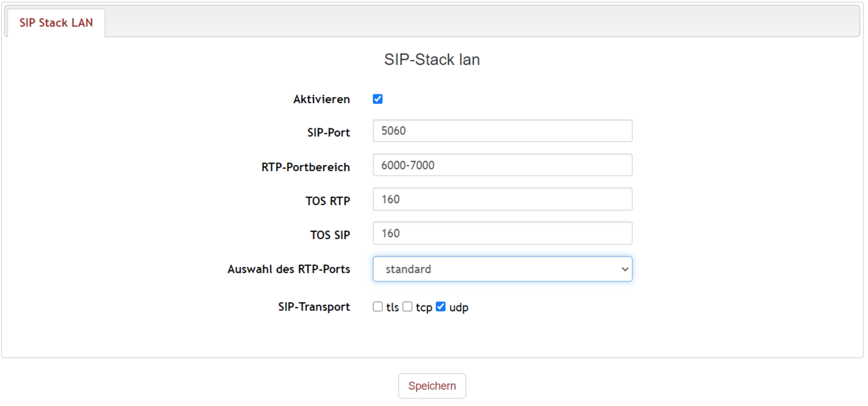The width and height of the screenshot is (868, 406).
Task: Click the chevron on the standard dropdown
Action: [x=625, y=268]
